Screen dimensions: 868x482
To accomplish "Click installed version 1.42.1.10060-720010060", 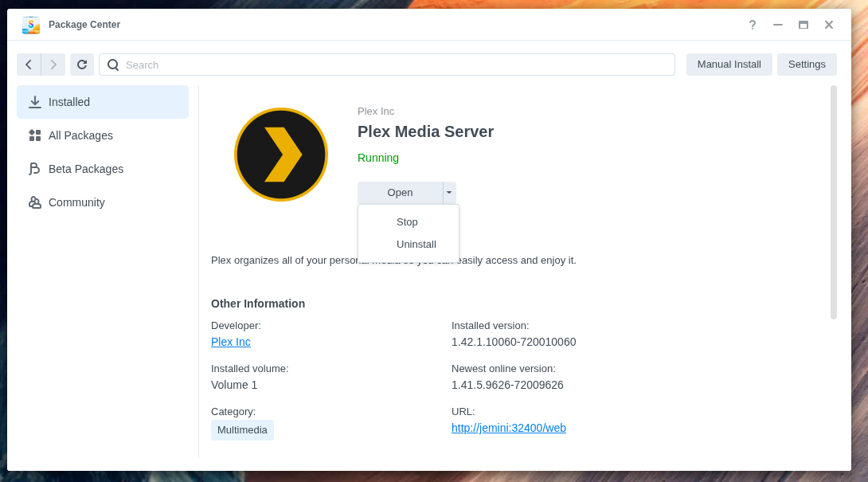I will pyautogui.click(x=514, y=342).
